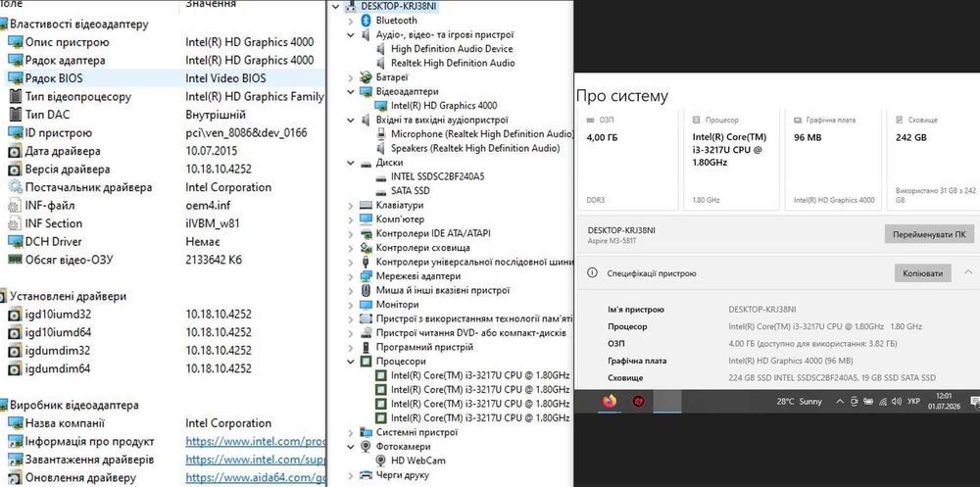The image size is (980, 487).
Task: Select the igd10iumd32 driver row
Action: click(x=163, y=314)
